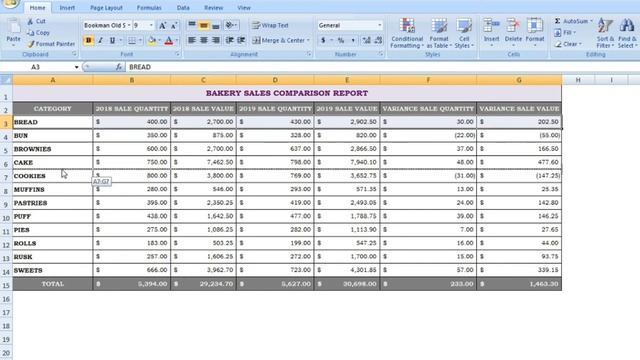The image size is (640, 360).
Task: Open the Fill dropdown
Action: [565, 33]
